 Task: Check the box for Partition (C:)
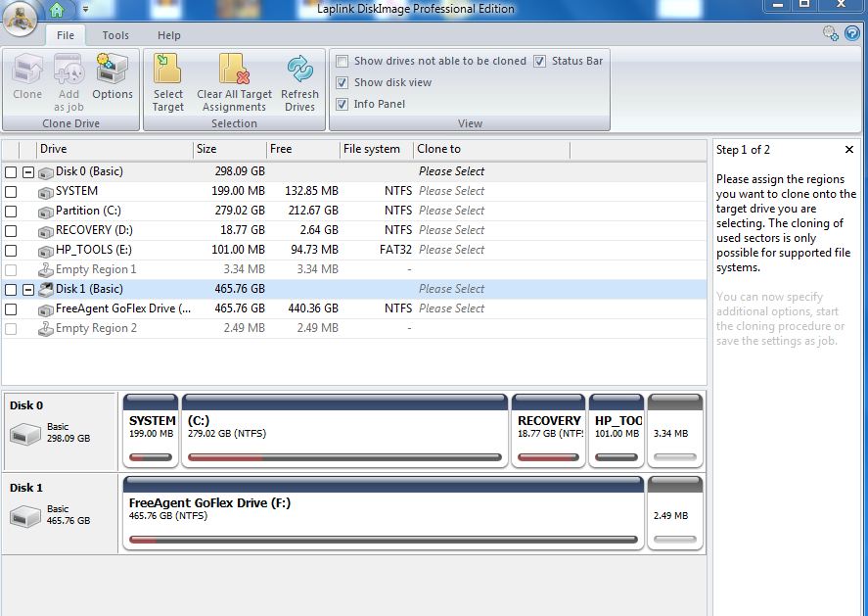(x=11, y=211)
